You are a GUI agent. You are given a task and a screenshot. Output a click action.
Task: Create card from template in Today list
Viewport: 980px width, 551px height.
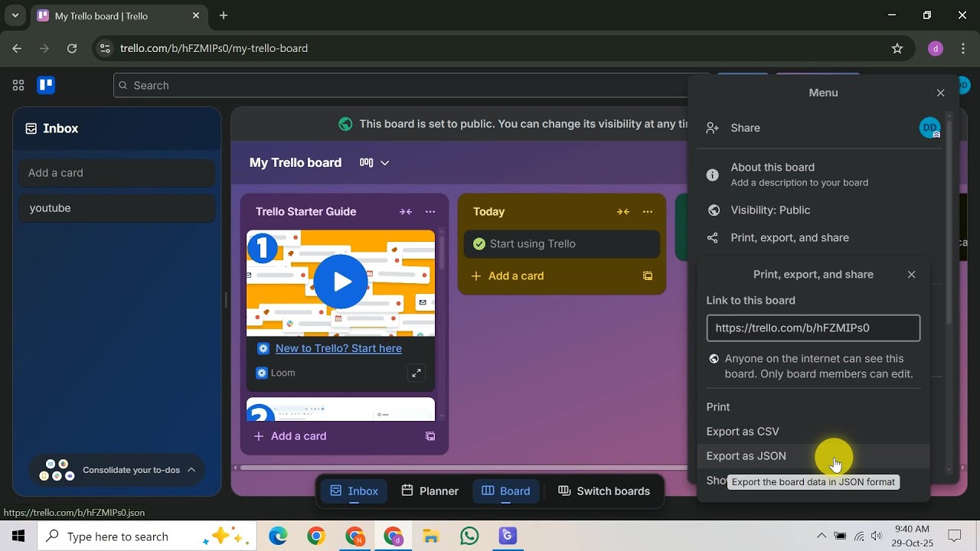click(x=648, y=276)
